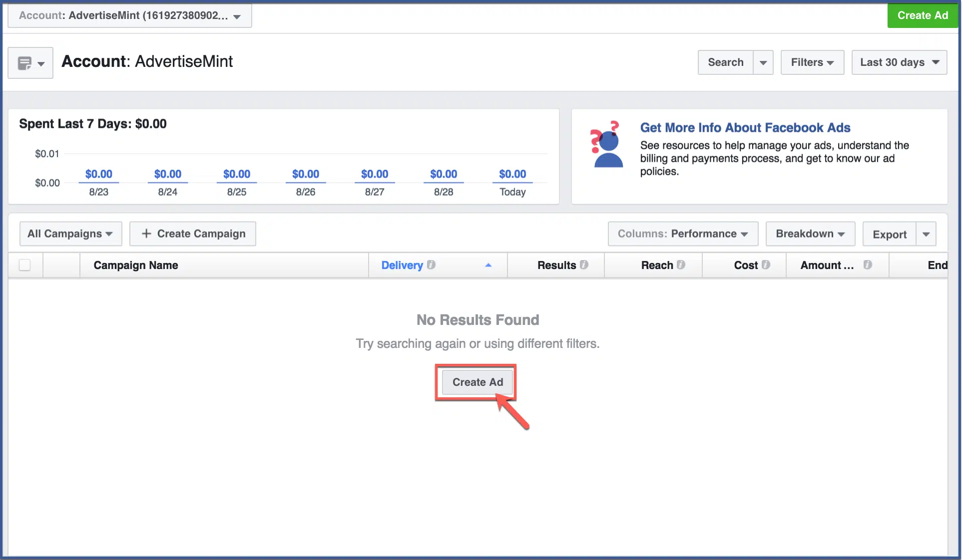962x560 pixels.
Task: Open the Get More Info About Facebook Ads link
Action: pyautogui.click(x=745, y=128)
